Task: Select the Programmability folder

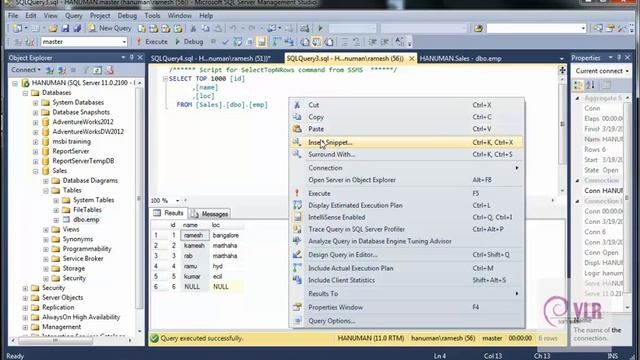Action: 87,249
